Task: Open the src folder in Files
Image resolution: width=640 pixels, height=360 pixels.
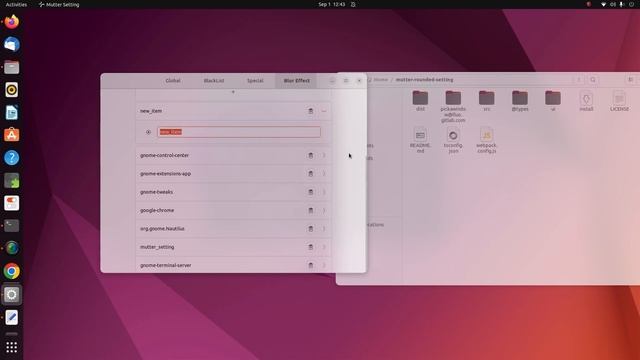Action: point(487,101)
